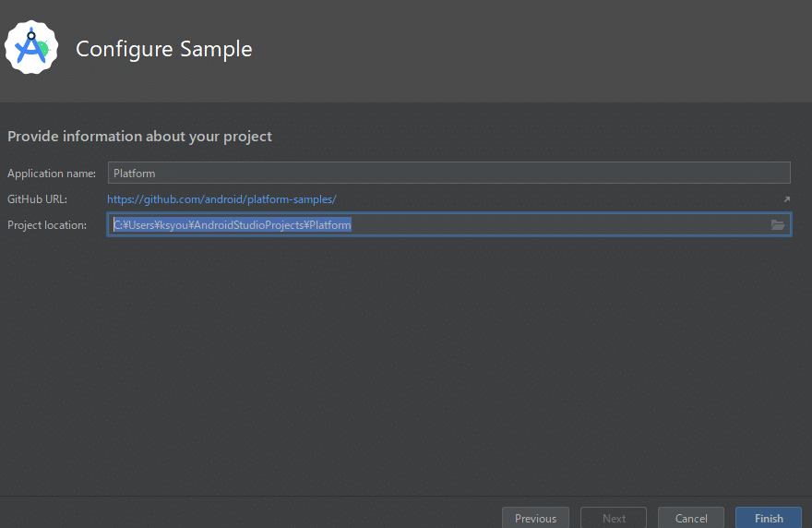Focus the Application name text field
The width and height of the screenshot is (812, 528).
point(449,173)
